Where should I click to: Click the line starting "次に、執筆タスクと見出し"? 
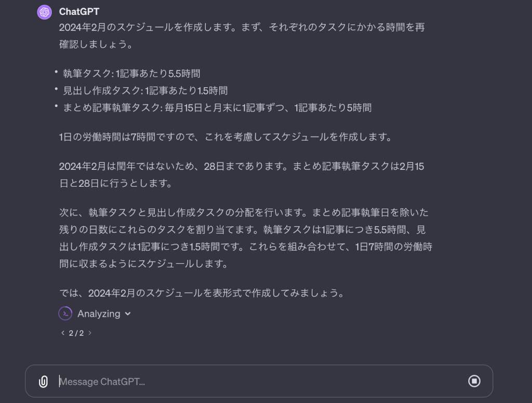pyautogui.click(x=244, y=213)
